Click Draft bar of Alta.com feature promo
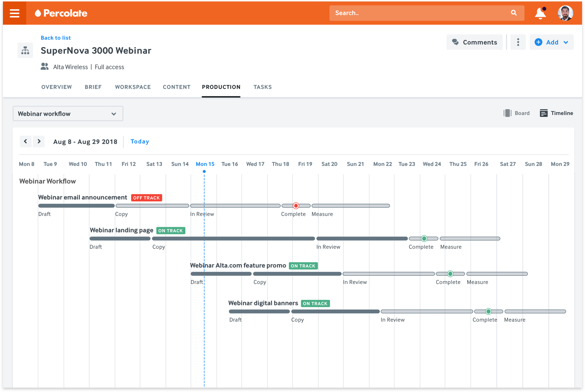 221,274
